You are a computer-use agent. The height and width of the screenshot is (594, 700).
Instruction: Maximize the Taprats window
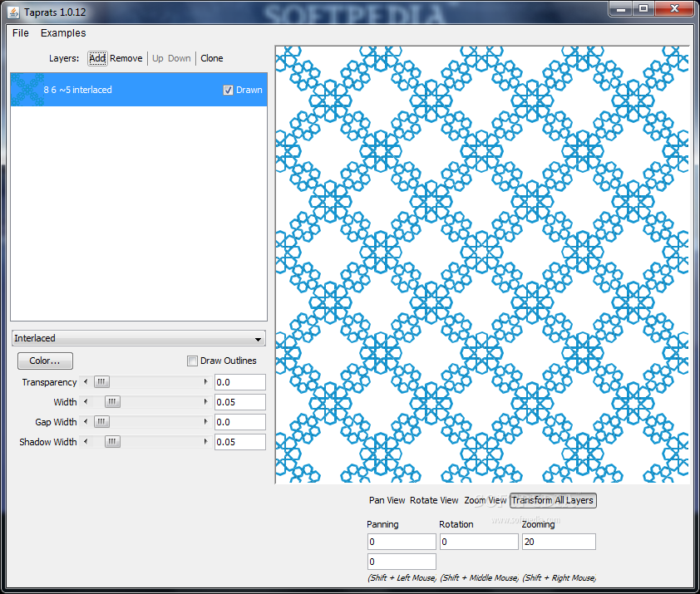(643, 9)
